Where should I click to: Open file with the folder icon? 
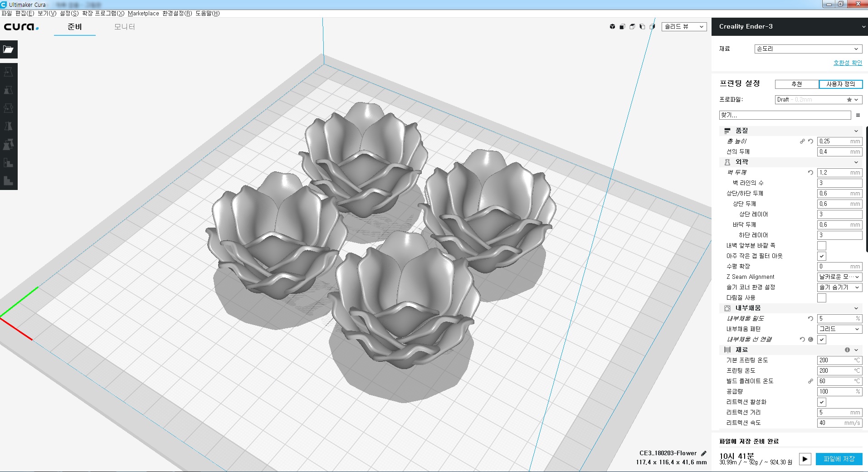coord(9,49)
